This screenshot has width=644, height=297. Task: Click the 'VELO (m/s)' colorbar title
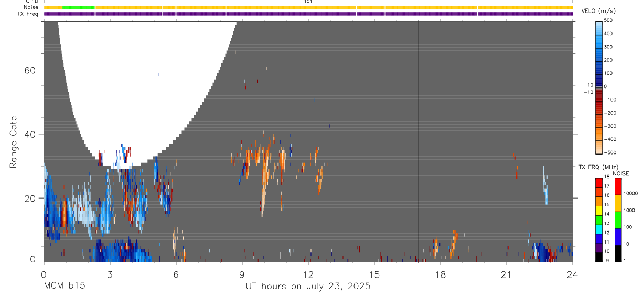click(598, 10)
